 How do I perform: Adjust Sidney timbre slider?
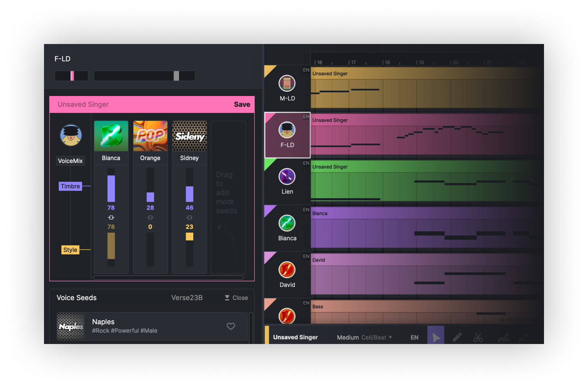click(189, 185)
